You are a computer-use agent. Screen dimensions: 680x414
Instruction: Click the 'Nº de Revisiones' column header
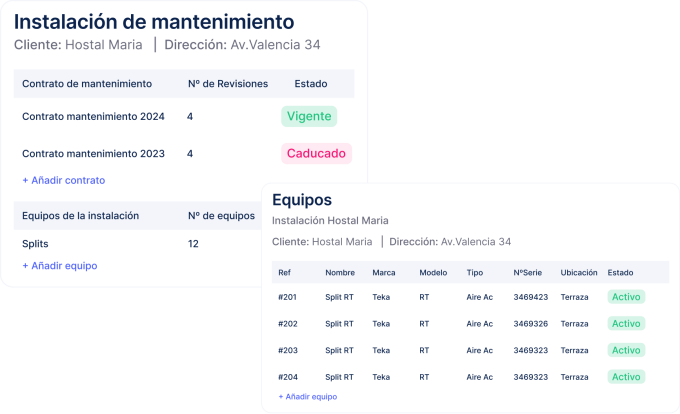pyautogui.click(x=228, y=84)
